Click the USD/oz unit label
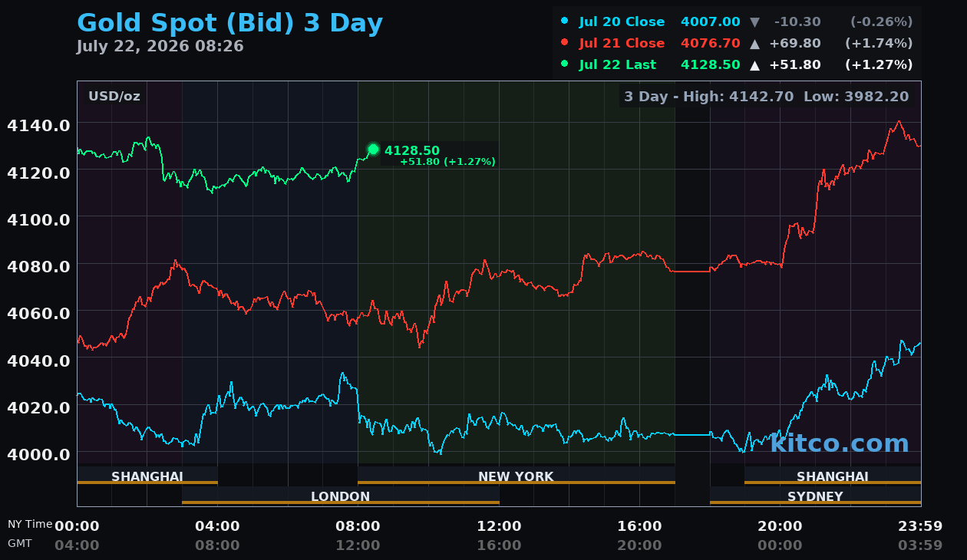967x560 pixels. click(x=114, y=97)
